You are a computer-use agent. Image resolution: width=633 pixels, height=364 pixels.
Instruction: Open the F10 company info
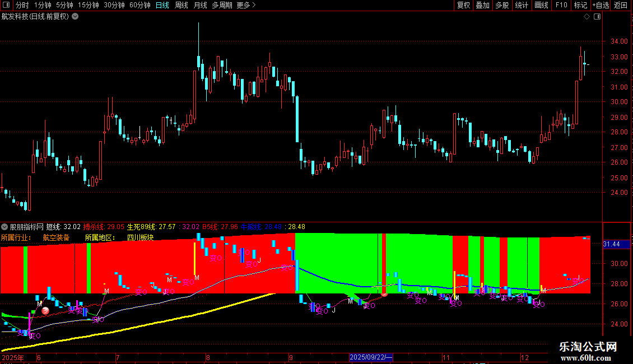coord(561,5)
